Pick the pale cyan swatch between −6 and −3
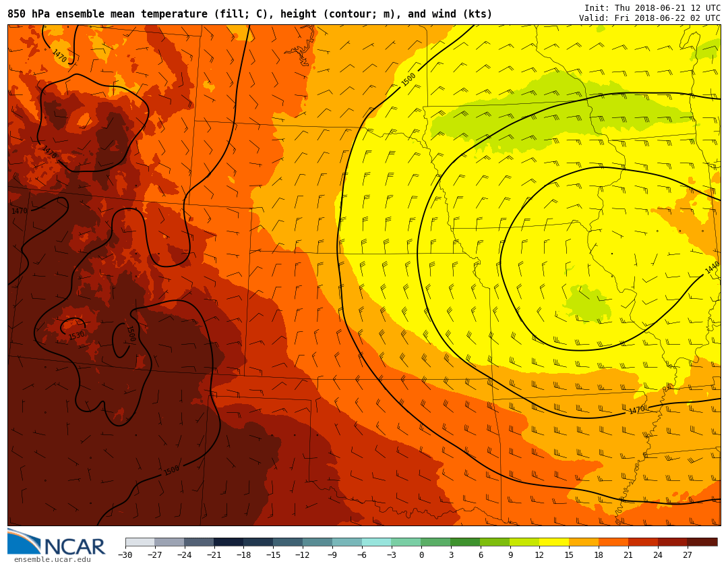The width and height of the screenshot is (728, 568). [x=376, y=542]
